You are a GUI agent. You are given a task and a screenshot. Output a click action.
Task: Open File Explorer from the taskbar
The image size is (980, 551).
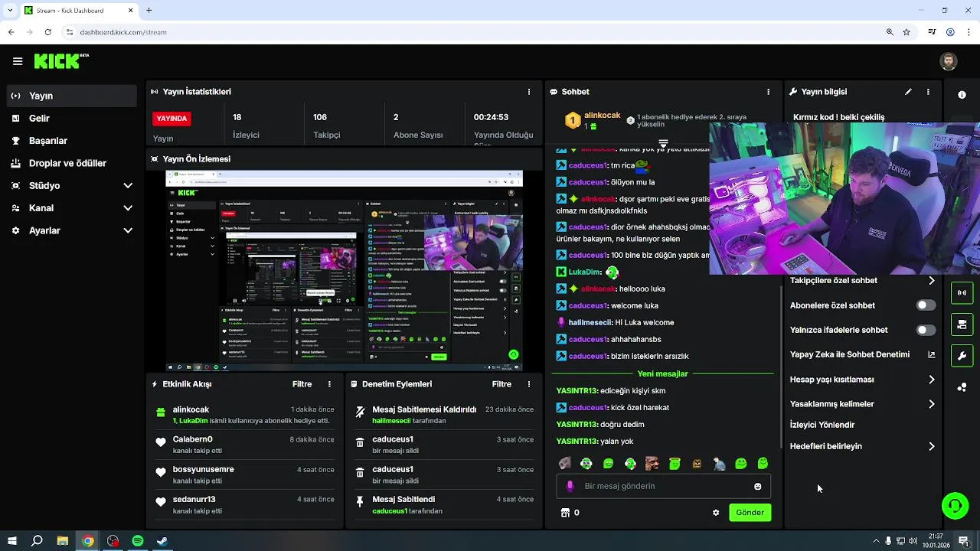pos(63,541)
